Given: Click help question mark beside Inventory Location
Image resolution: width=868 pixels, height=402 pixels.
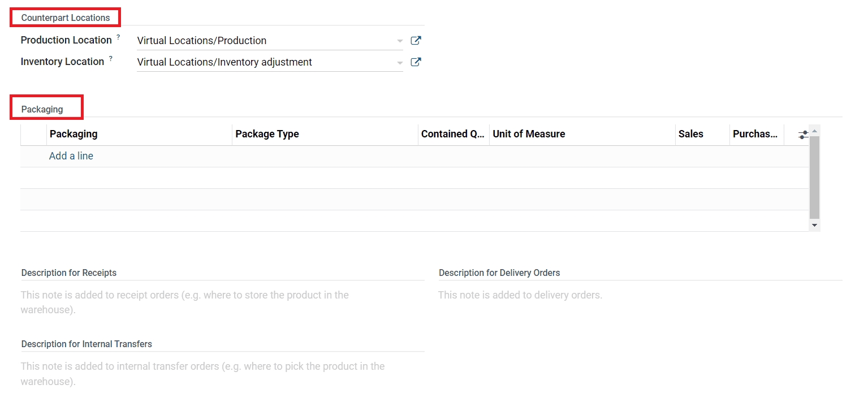Looking at the screenshot, I should tap(110, 59).
